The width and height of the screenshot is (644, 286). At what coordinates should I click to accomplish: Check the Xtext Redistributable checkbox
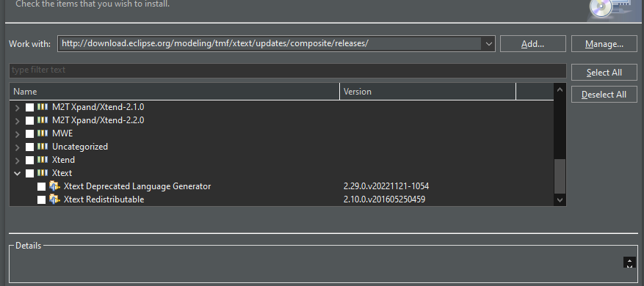pos(41,199)
